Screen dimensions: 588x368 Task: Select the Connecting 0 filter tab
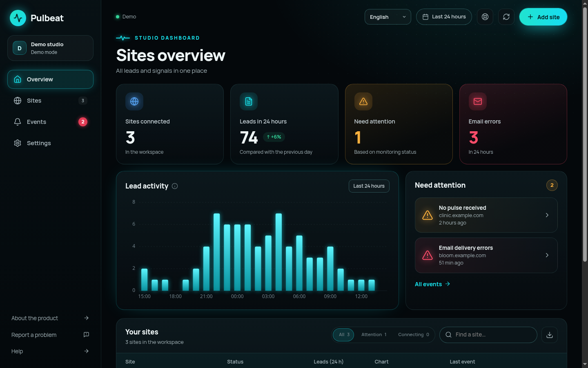(413, 334)
